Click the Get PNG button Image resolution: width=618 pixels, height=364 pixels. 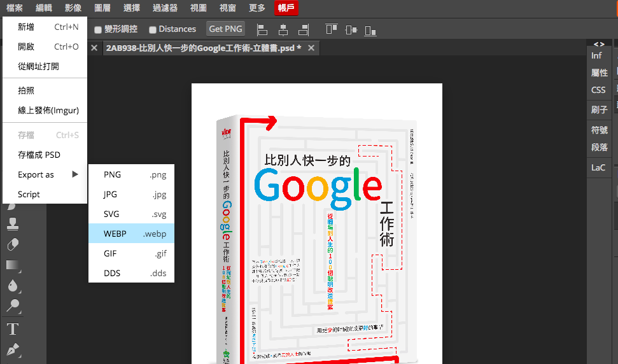pyautogui.click(x=225, y=29)
